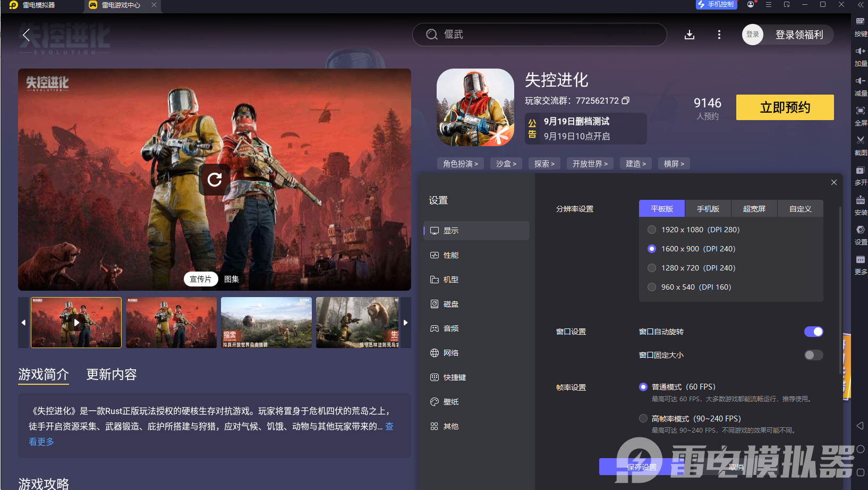Expand the 角色扮演 tag
The width and height of the screenshot is (868, 490).
pos(461,164)
